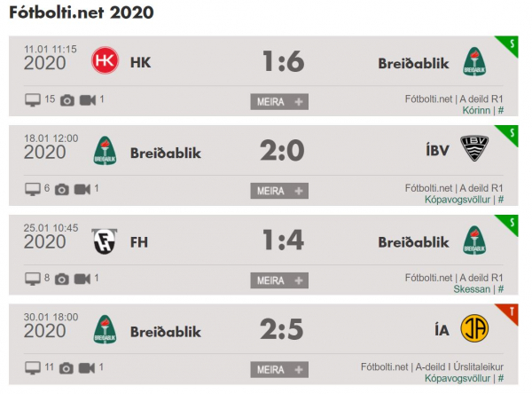
Task: Click the red T corner ribbon on ÍA match
Action: (x=510, y=312)
